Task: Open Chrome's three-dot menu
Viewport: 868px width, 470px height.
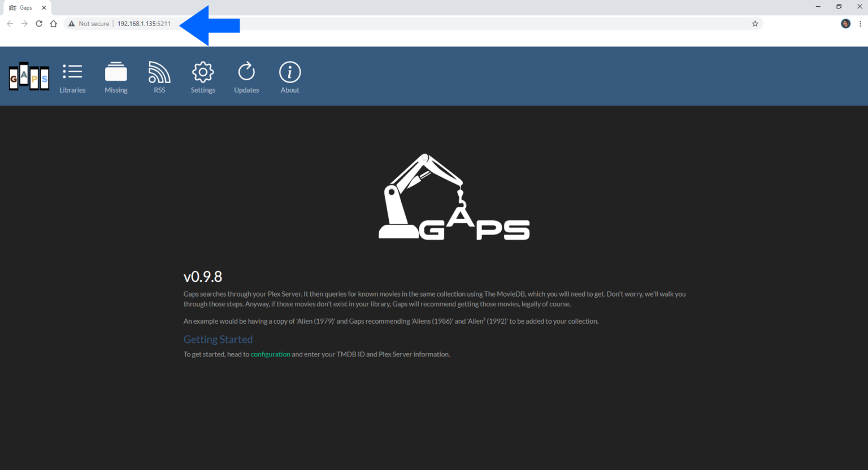Action: 860,24
